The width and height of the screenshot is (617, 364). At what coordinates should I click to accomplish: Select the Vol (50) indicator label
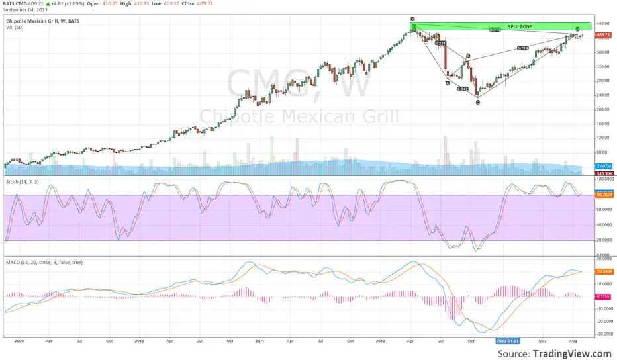point(15,28)
